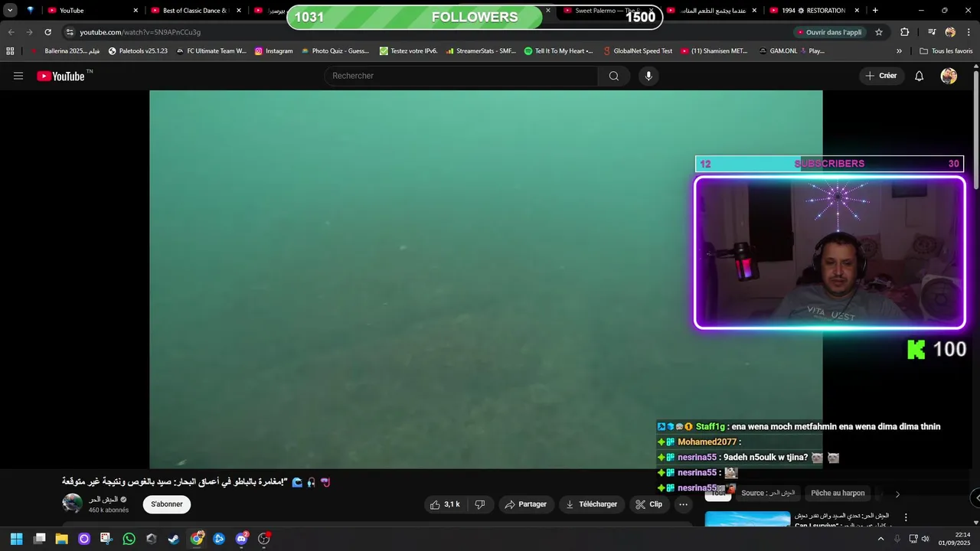Viewport: 980px width, 551px height.
Task: Click the search magnifier button
Action: pyautogui.click(x=614, y=76)
